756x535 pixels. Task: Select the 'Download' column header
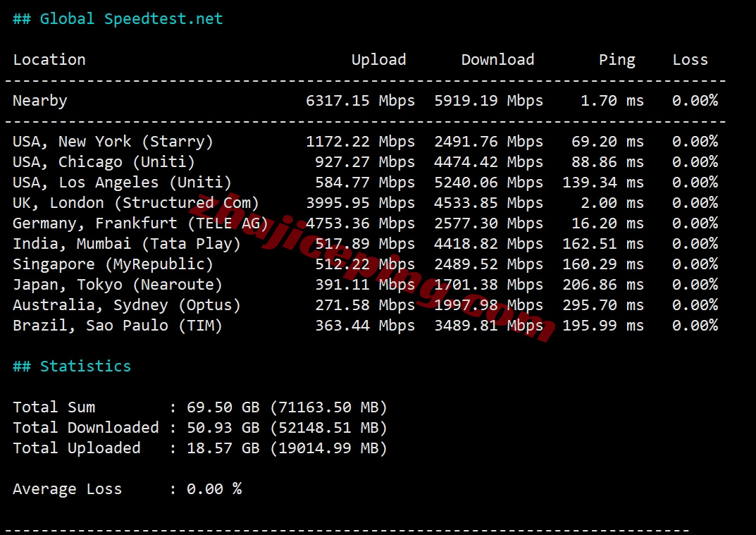pos(497,59)
